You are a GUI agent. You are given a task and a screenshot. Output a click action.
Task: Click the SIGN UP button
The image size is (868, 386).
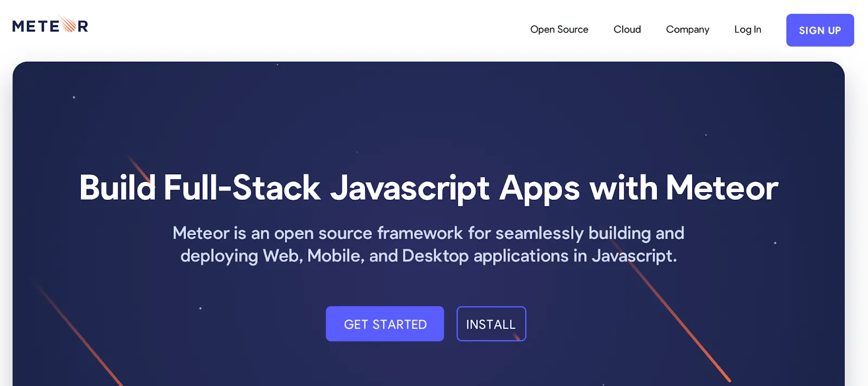[x=820, y=30]
